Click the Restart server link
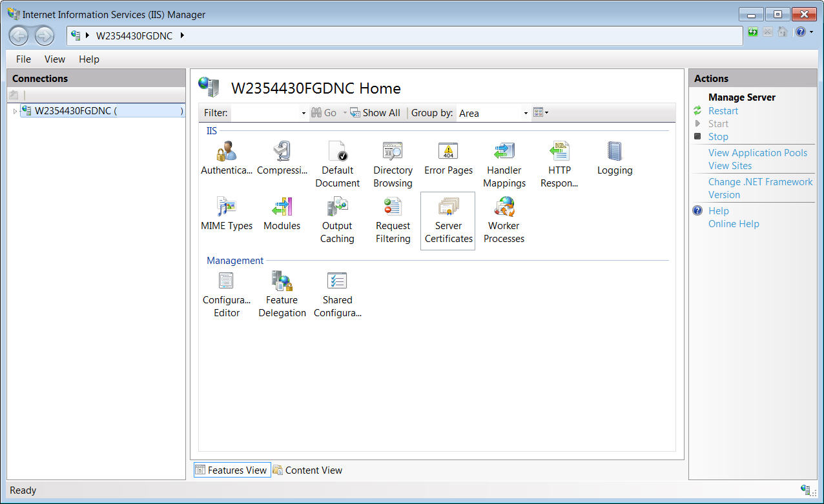The width and height of the screenshot is (824, 504). [723, 111]
